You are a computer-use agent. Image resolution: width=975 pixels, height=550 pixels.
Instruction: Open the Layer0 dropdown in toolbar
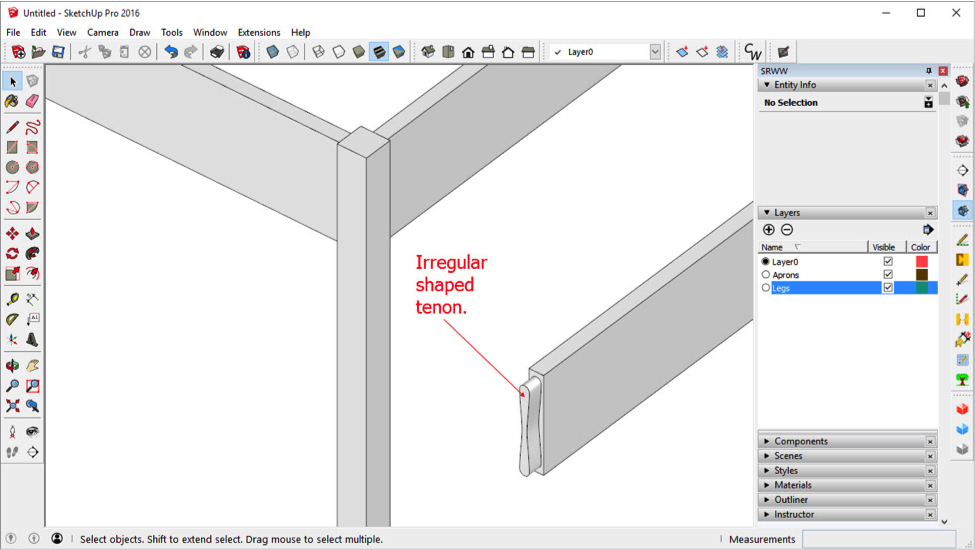pos(655,52)
